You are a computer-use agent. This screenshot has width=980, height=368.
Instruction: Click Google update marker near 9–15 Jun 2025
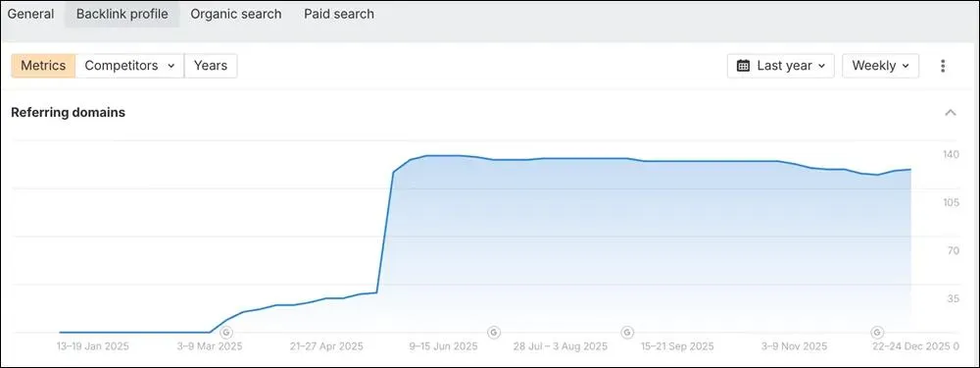(x=493, y=332)
